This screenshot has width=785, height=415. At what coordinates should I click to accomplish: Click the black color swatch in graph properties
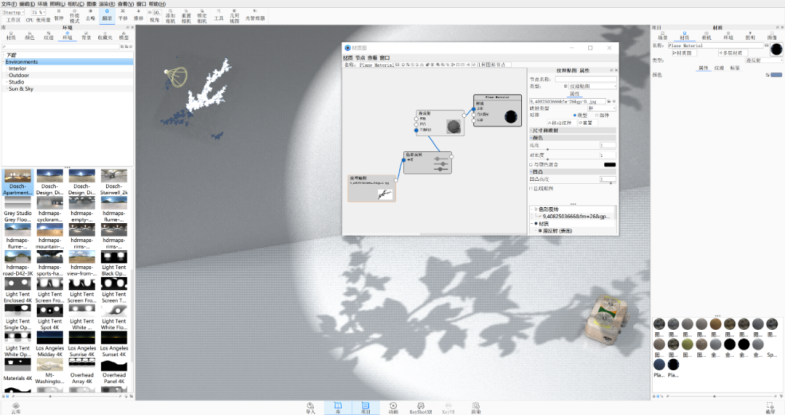click(609, 164)
